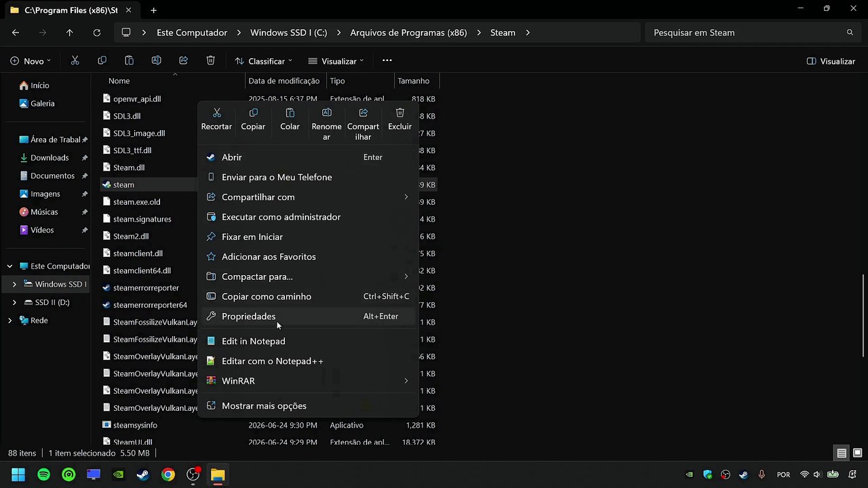Switch to large icons view in status bar

point(857,453)
